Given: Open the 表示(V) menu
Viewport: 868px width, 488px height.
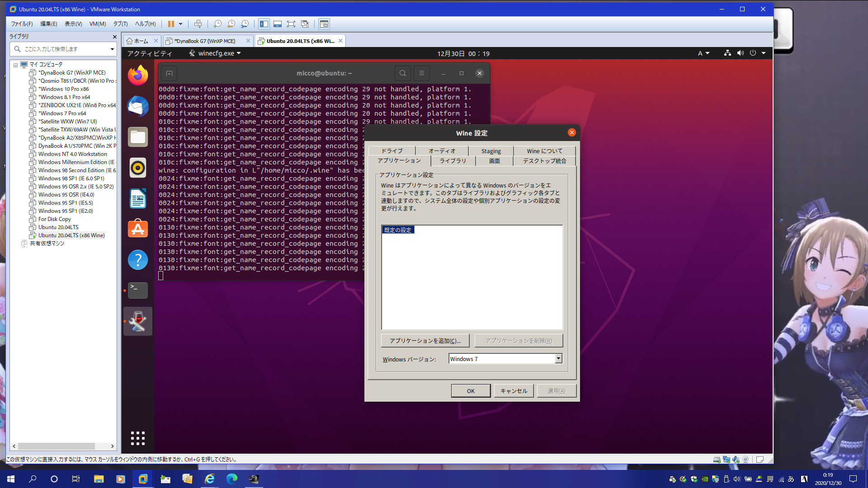Looking at the screenshot, I should tap(73, 24).
